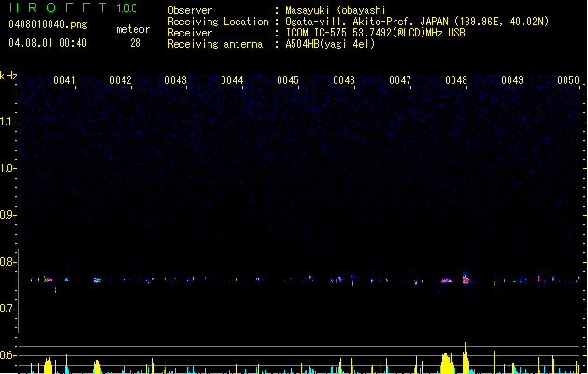Click the 'Receiving Location' field label
This screenshot has height=374, width=588.
218,22
